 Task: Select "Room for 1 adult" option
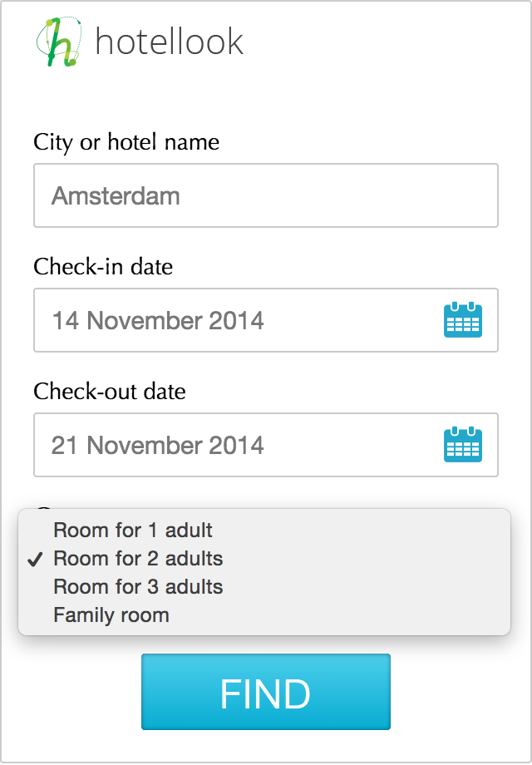point(133,531)
